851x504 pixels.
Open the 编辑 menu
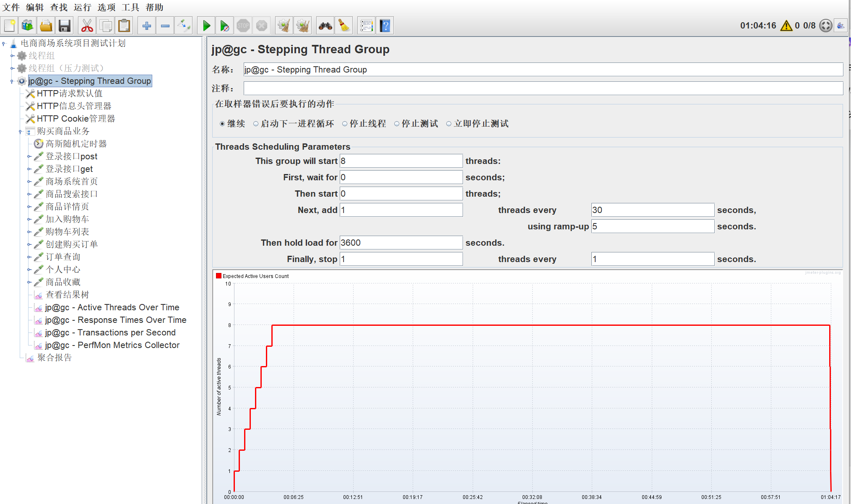coord(35,8)
